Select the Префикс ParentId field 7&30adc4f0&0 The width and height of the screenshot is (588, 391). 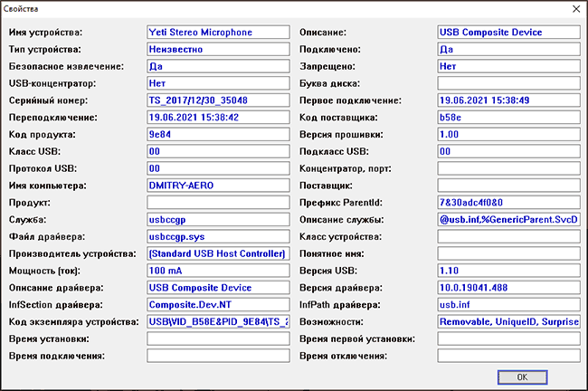coord(509,203)
